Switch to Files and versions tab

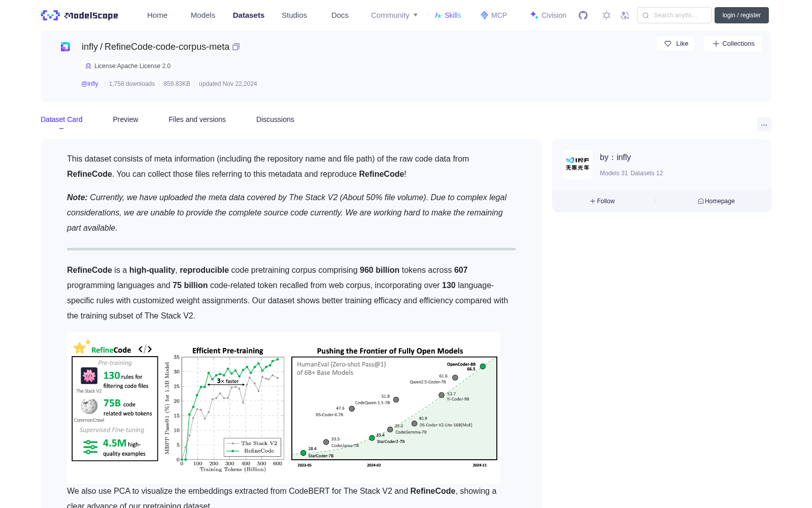(197, 119)
